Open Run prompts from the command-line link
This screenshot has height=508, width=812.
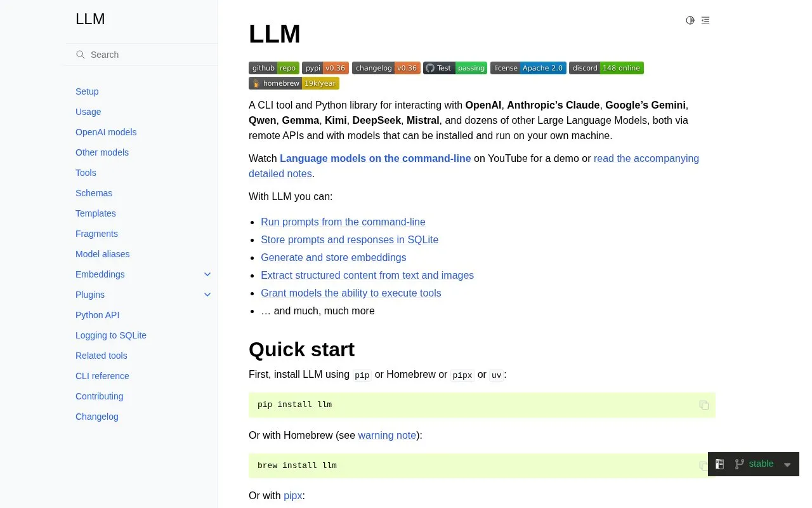[x=343, y=222]
